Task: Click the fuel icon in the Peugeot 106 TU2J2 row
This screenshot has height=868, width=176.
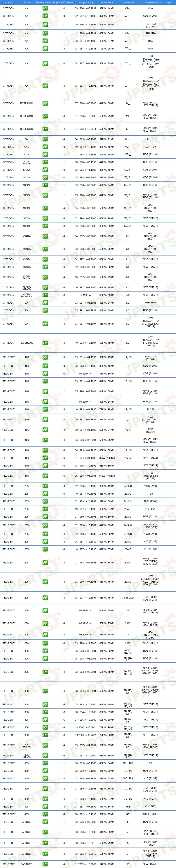Action: tap(45, 409)
